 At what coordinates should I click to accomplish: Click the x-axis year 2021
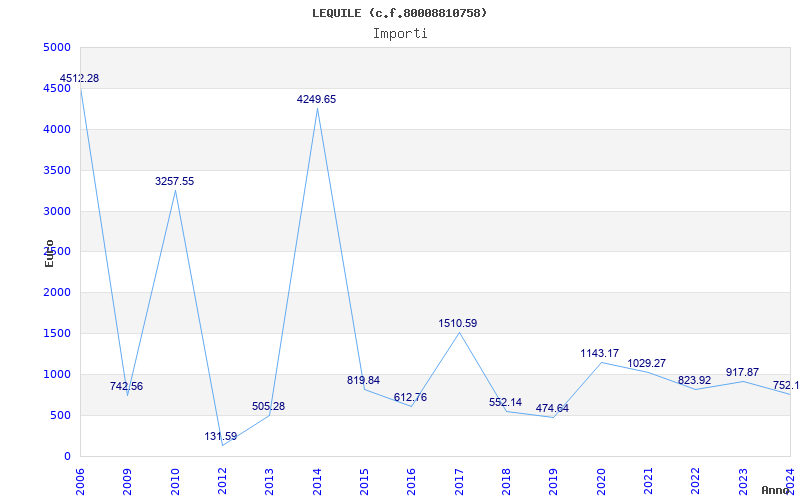[648, 482]
